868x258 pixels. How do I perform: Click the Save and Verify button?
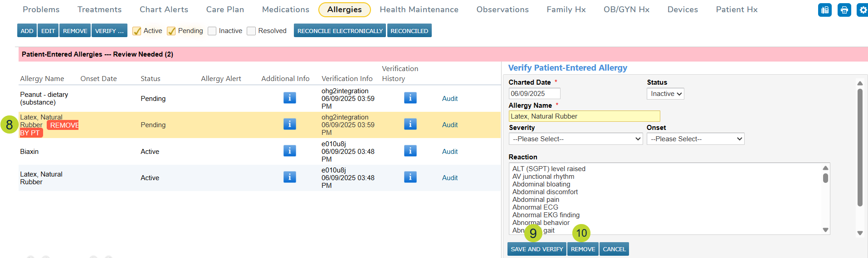coord(536,249)
